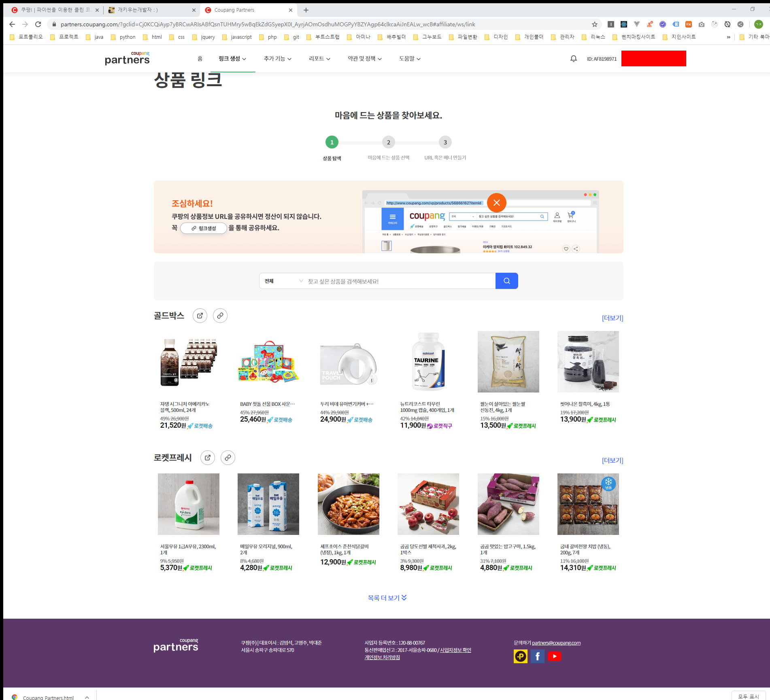Open the YouTube footer icon
The height and width of the screenshot is (700, 770).
click(554, 656)
